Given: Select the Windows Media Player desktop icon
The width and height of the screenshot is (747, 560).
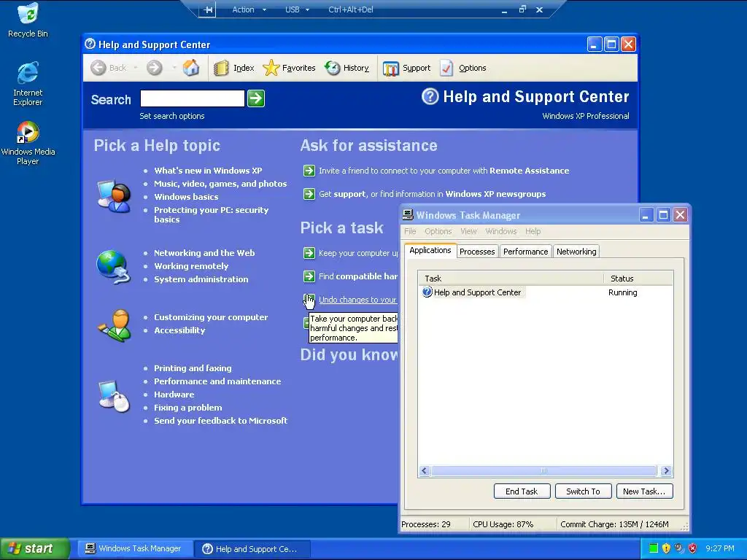Looking at the screenshot, I should [x=28, y=143].
